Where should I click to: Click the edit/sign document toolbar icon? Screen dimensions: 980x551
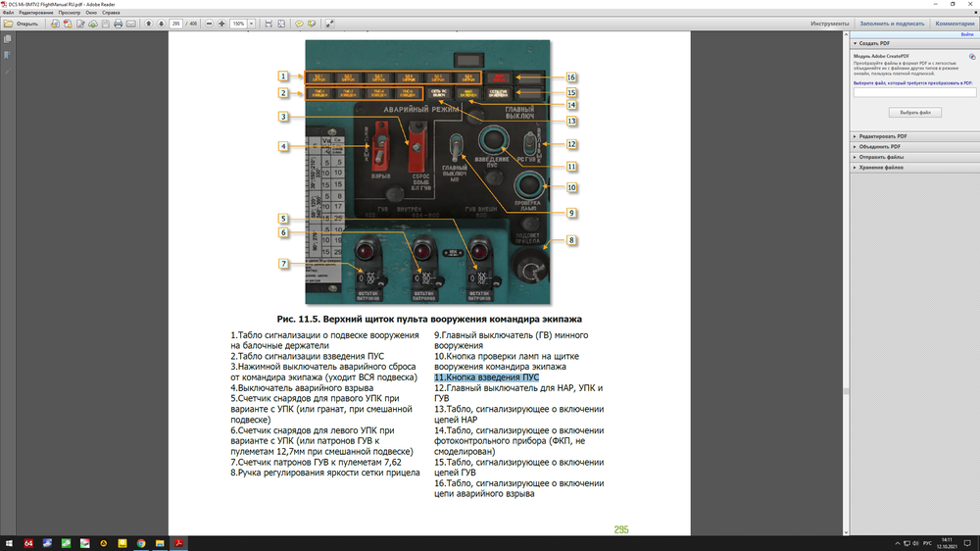[x=80, y=24]
